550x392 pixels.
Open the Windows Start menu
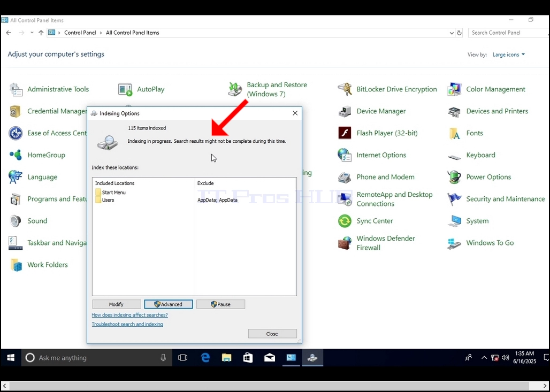11,358
